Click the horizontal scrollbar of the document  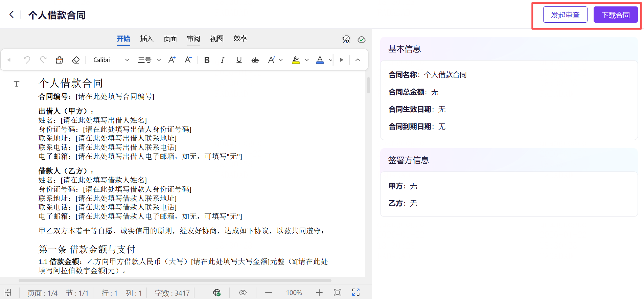coord(175,280)
